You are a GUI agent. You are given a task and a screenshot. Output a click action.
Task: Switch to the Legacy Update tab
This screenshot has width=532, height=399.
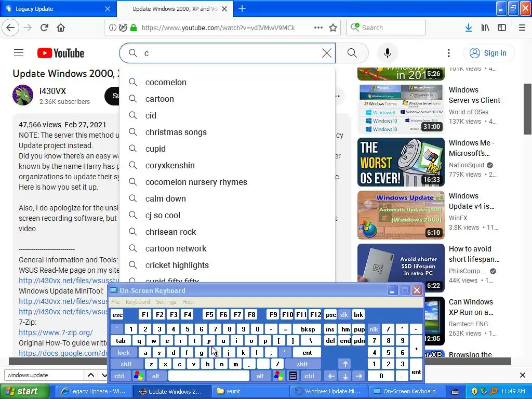(58, 9)
